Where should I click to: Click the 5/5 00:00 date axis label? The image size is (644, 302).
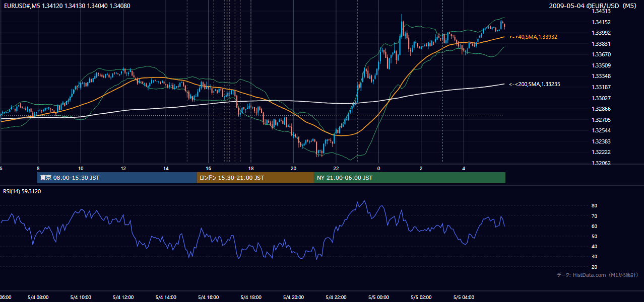379,297
